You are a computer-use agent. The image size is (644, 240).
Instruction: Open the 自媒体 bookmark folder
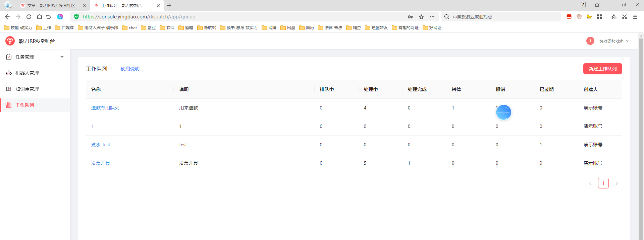click(x=64, y=28)
